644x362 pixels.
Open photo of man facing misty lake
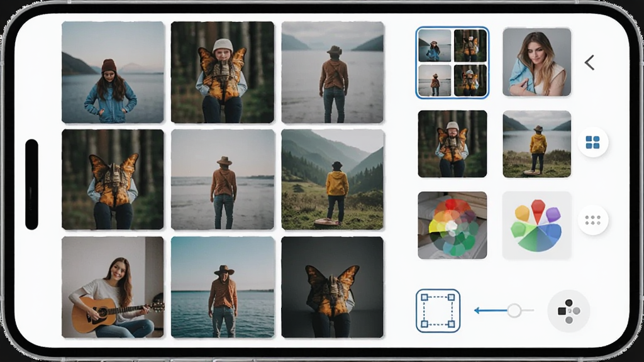[332, 72]
